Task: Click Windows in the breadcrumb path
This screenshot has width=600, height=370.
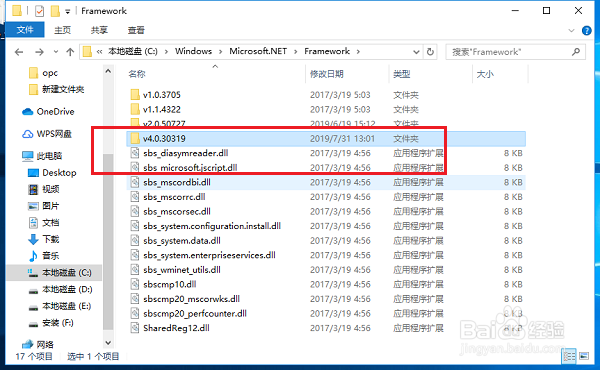Action: coord(193,51)
